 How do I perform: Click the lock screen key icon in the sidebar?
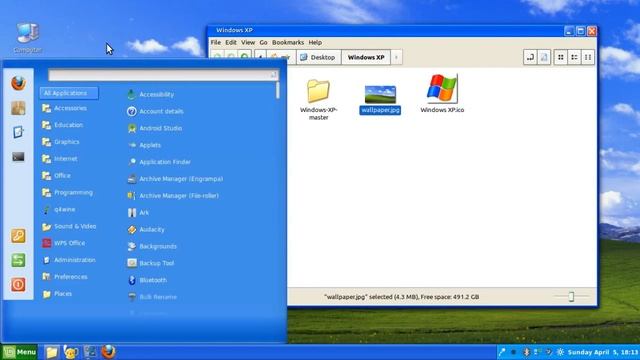tap(18, 236)
